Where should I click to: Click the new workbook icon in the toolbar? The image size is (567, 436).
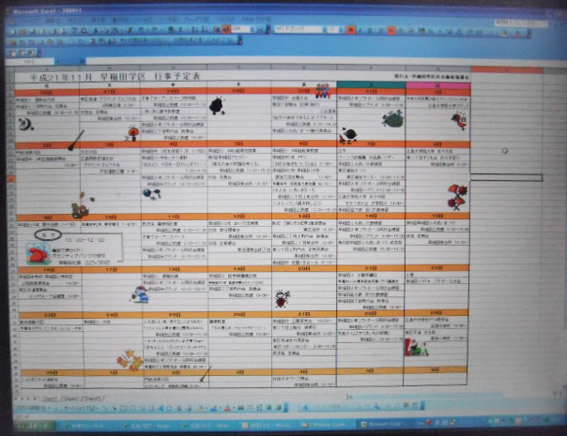pyautogui.click(x=13, y=31)
